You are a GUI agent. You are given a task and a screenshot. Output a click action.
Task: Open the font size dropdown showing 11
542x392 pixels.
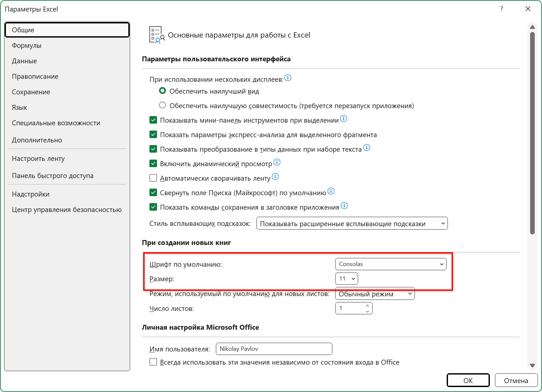point(346,278)
